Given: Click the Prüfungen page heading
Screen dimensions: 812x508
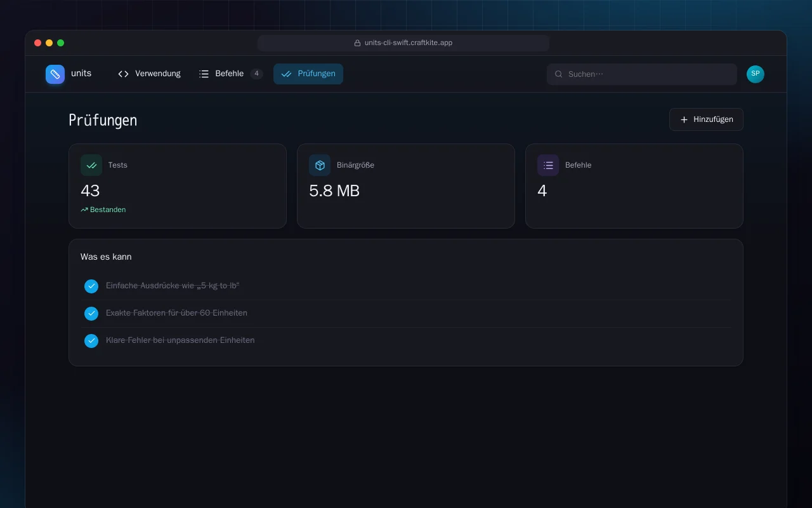Looking at the screenshot, I should pos(103,120).
